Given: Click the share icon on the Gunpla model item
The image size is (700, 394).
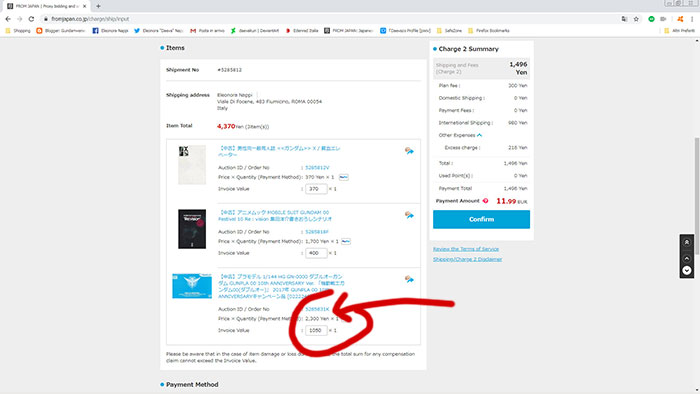Looking at the screenshot, I should tap(409, 279).
